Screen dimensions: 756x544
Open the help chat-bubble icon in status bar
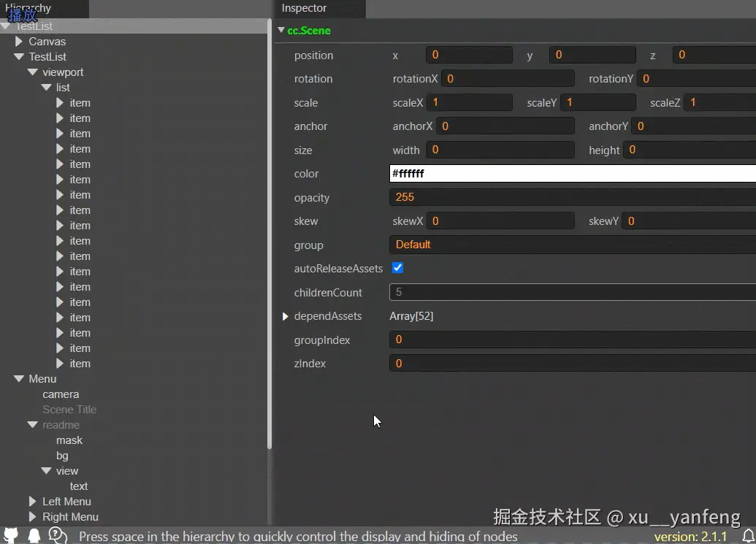58,535
